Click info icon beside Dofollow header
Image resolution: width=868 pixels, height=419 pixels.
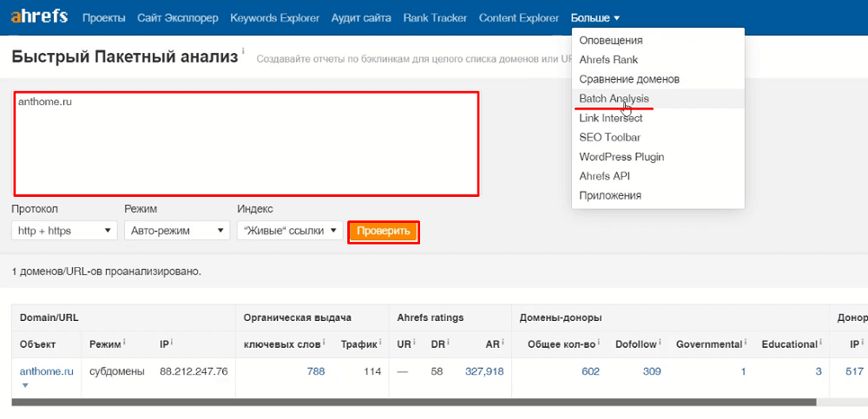click(660, 343)
